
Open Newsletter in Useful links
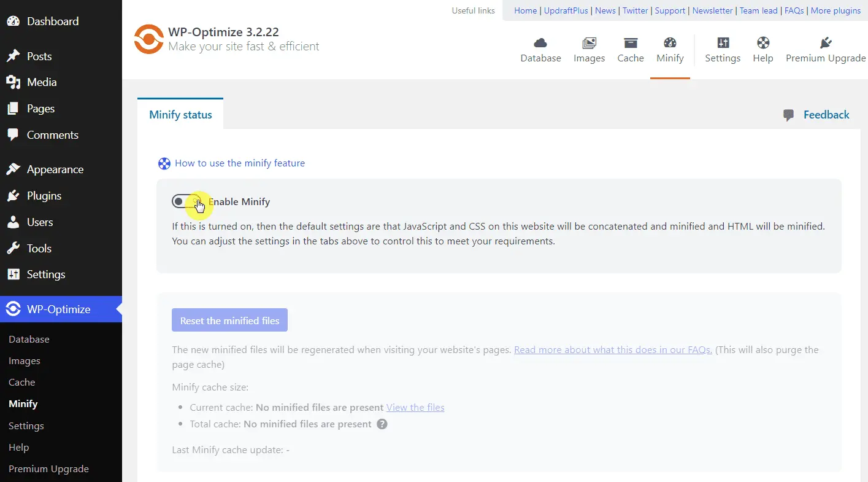713,10
